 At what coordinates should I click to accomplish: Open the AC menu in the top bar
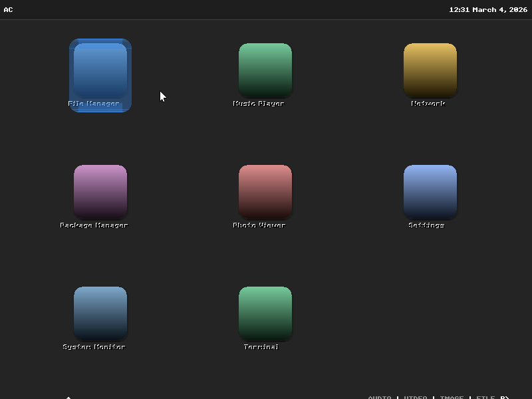click(x=9, y=9)
